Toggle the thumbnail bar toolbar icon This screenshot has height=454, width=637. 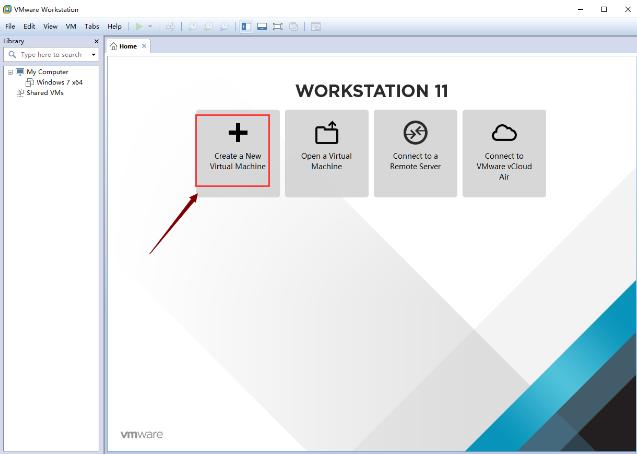(262, 26)
